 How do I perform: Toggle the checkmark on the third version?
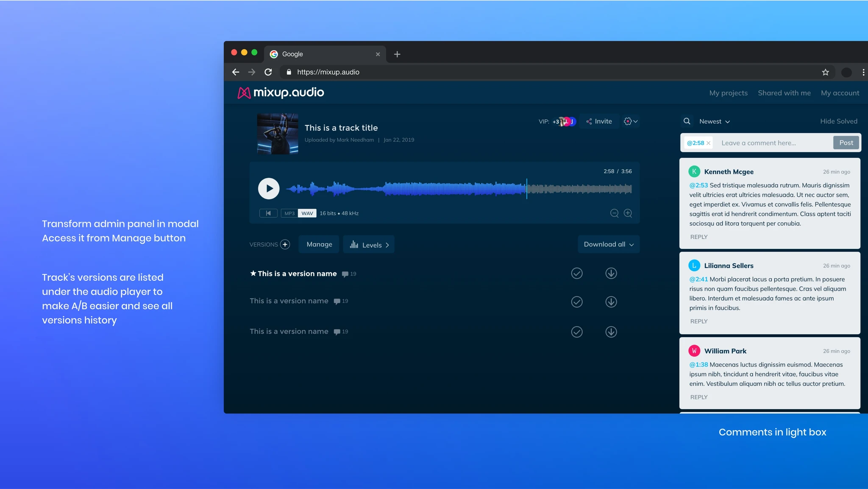[577, 332]
